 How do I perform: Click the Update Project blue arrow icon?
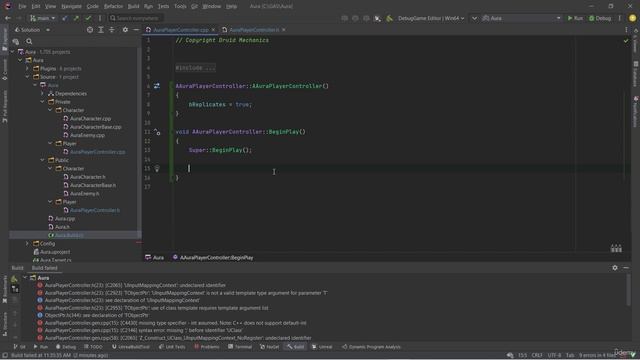[x=65, y=18]
